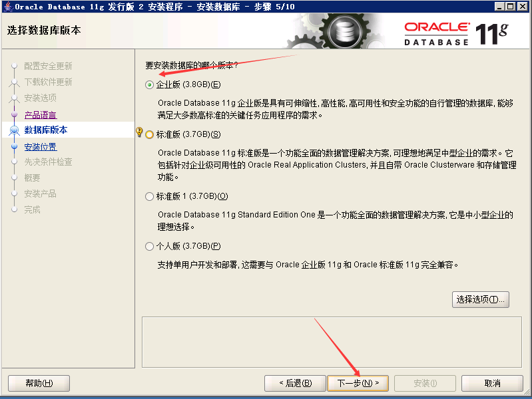Select the 数据库版本 step in sidebar
This screenshot has width=532, height=399.
68,130
